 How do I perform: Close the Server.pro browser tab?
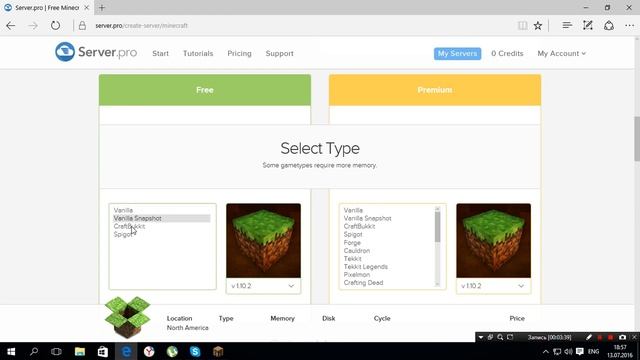pyautogui.click(x=87, y=7)
